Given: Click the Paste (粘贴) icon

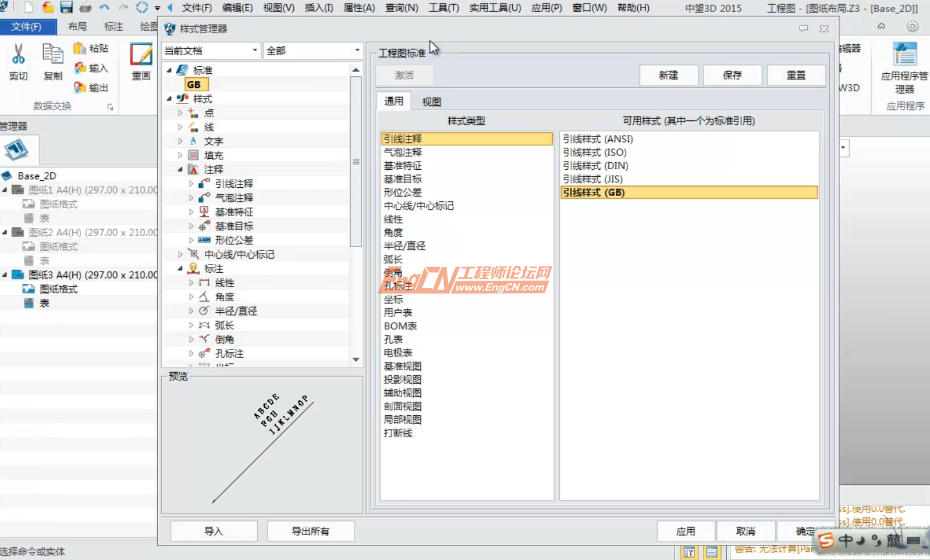Looking at the screenshot, I should pos(80,48).
